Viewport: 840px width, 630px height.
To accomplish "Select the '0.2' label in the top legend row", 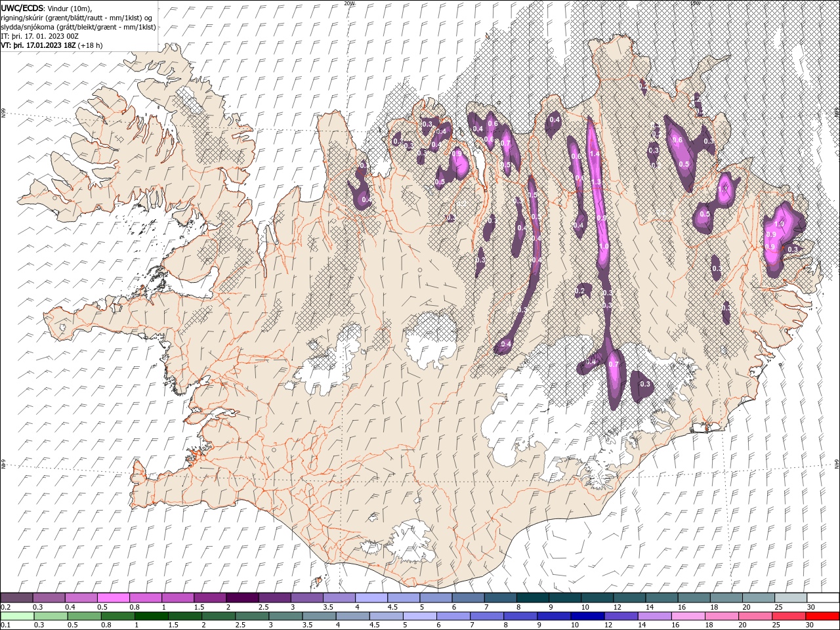I will click(x=5, y=607).
